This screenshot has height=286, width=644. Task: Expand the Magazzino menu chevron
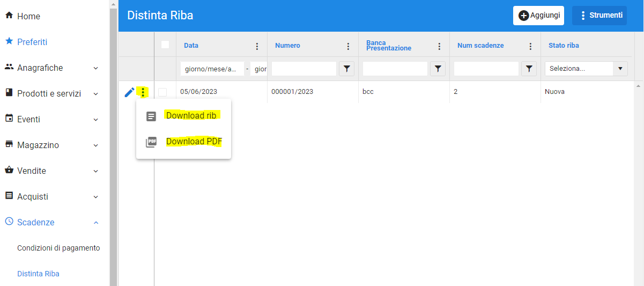point(96,145)
